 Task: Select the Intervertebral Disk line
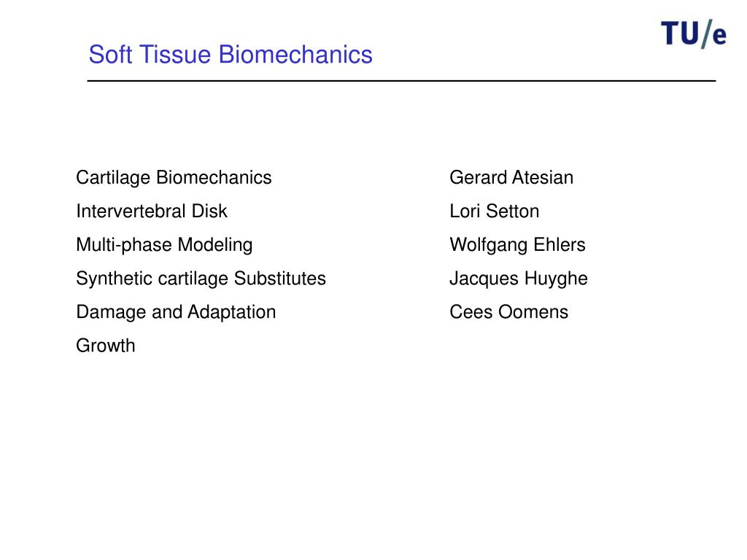[x=152, y=211]
